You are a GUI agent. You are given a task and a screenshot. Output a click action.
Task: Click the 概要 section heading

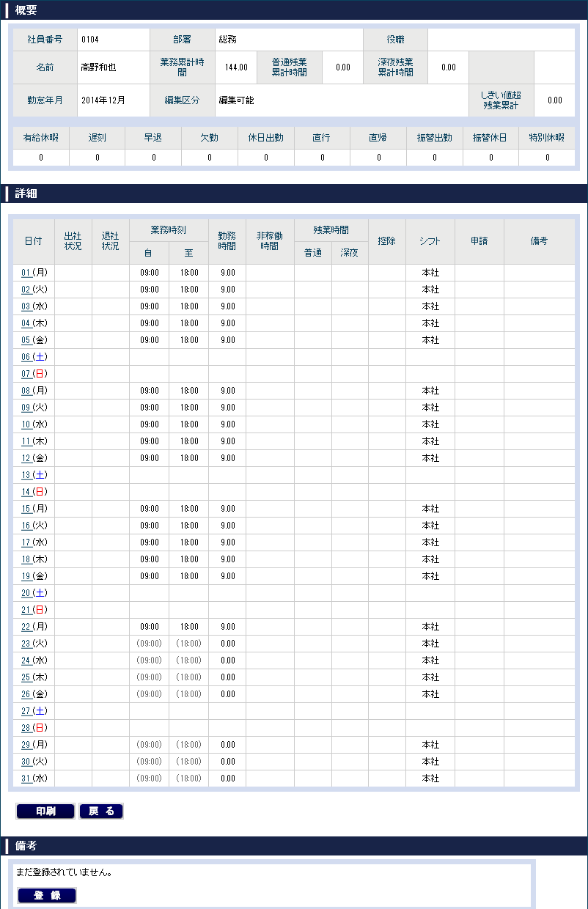[26, 10]
